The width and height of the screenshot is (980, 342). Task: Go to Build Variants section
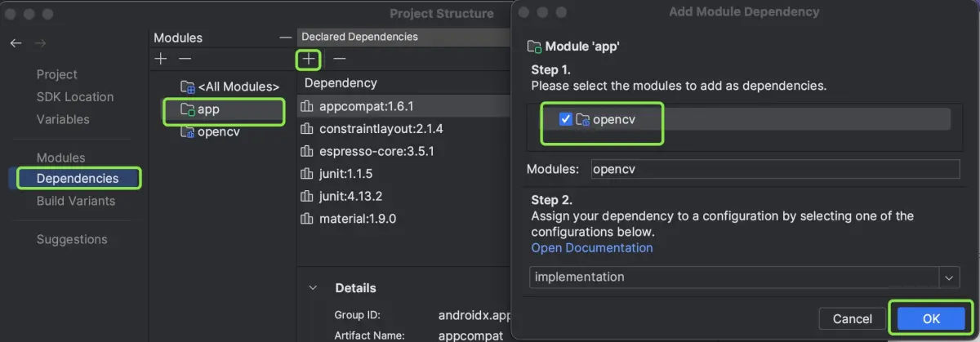76,201
